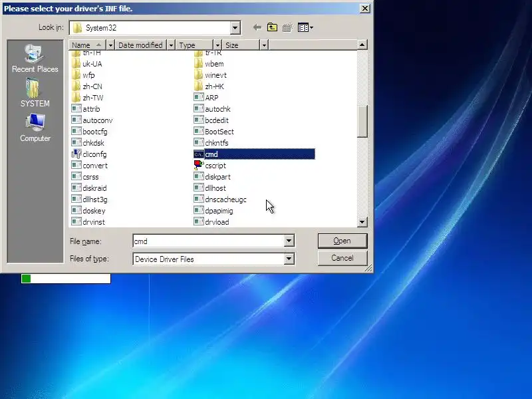Select the dnscacheugc file name
The image size is (532, 399).
225,199
